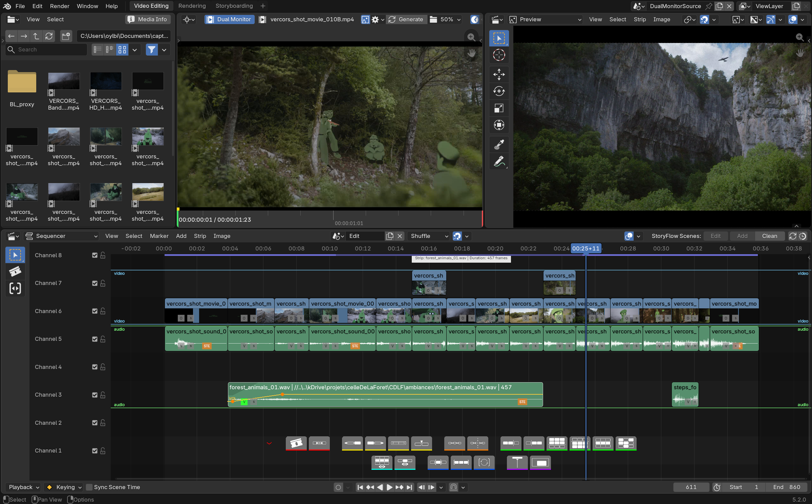
Task: Switch to the Storyboarding workspace tab
Action: [234, 6]
